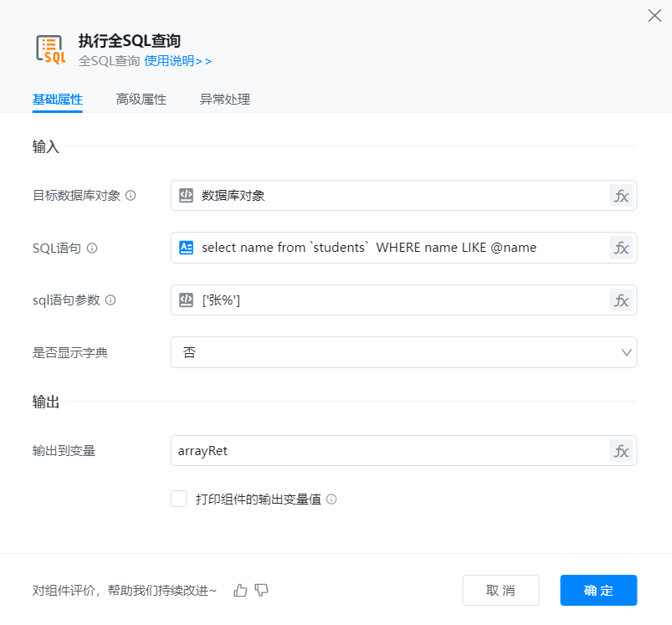Click fx button for 输出到变量 field

621,451
